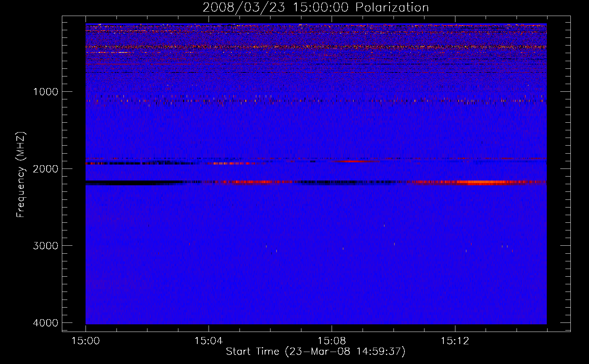
Task: Click the 15:00 time tick label
Action: pos(86,341)
